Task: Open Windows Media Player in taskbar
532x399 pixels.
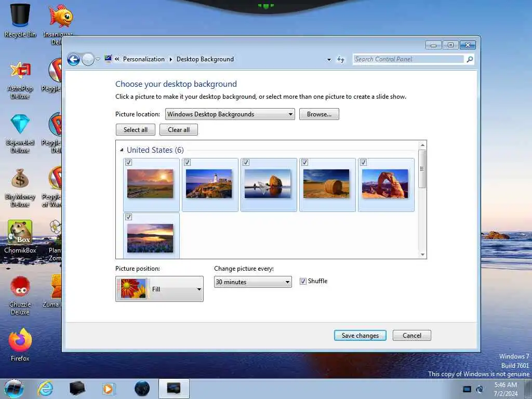Action: coord(109,389)
